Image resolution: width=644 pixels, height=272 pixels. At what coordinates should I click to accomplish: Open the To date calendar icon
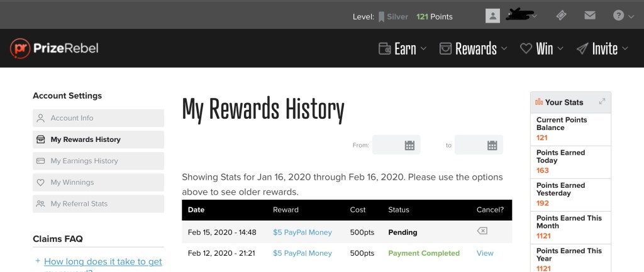(492, 145)
